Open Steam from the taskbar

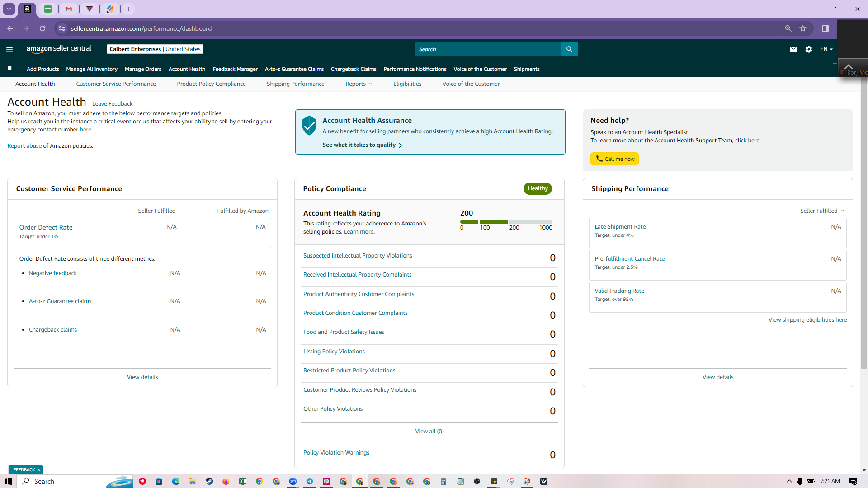click(209, 481)
